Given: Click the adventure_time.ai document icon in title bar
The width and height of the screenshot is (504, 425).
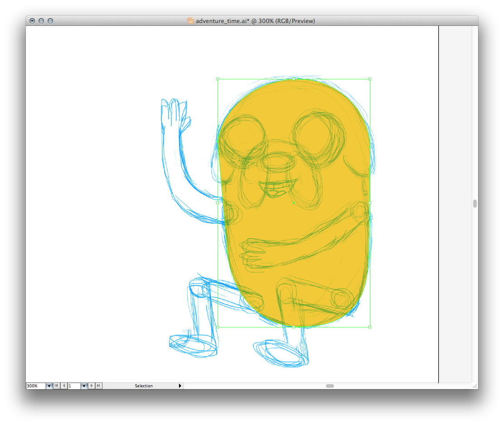Looking at the screenshot, I should pos(191,21).
